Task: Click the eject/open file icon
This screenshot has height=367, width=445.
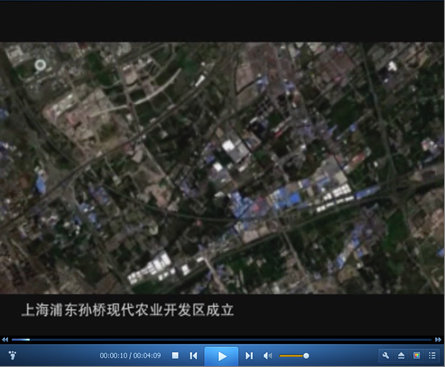Action: 401,356
